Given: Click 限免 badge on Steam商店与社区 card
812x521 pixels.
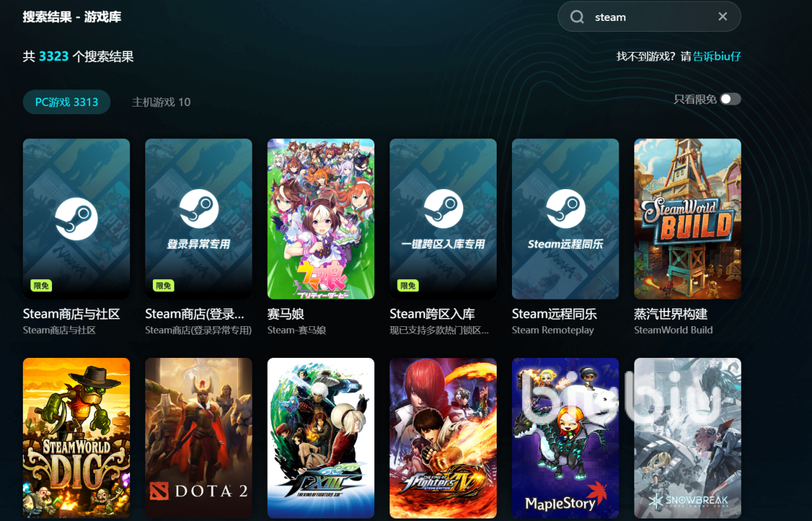Looking at the screenshot, I should 41,286.
